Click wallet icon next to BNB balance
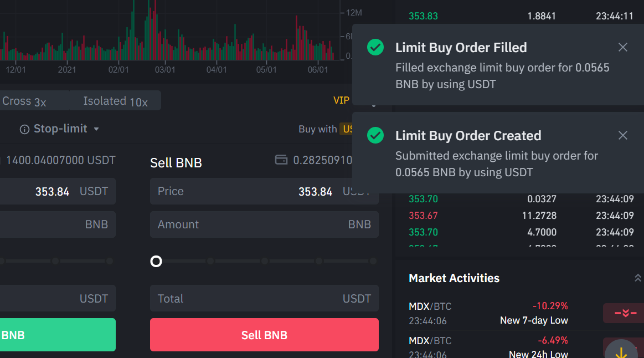This screenshot has width=644, height=358. 281,160
